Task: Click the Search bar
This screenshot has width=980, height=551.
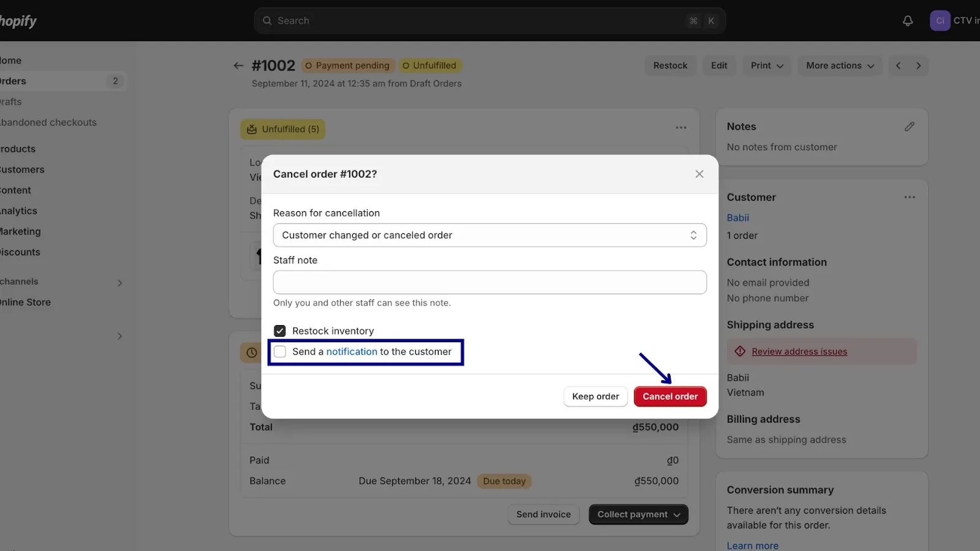Action: click(x=490, y=21)
